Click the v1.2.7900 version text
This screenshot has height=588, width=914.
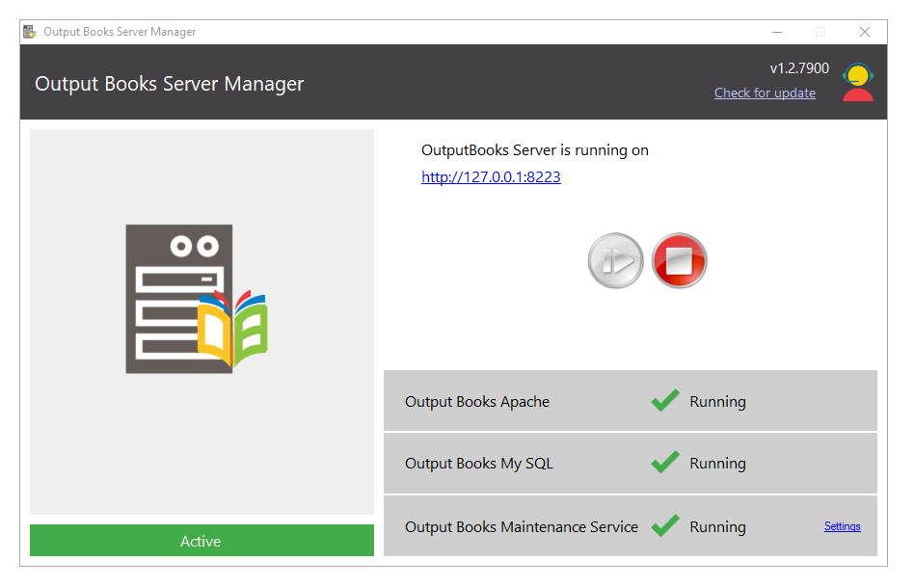coord(799,68)
